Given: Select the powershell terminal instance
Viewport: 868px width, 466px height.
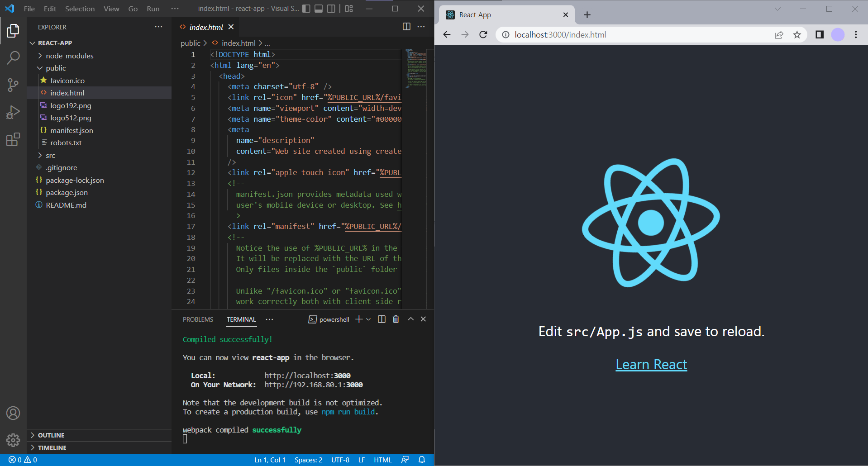Looking at the screenshot, I should coord(329,319).
